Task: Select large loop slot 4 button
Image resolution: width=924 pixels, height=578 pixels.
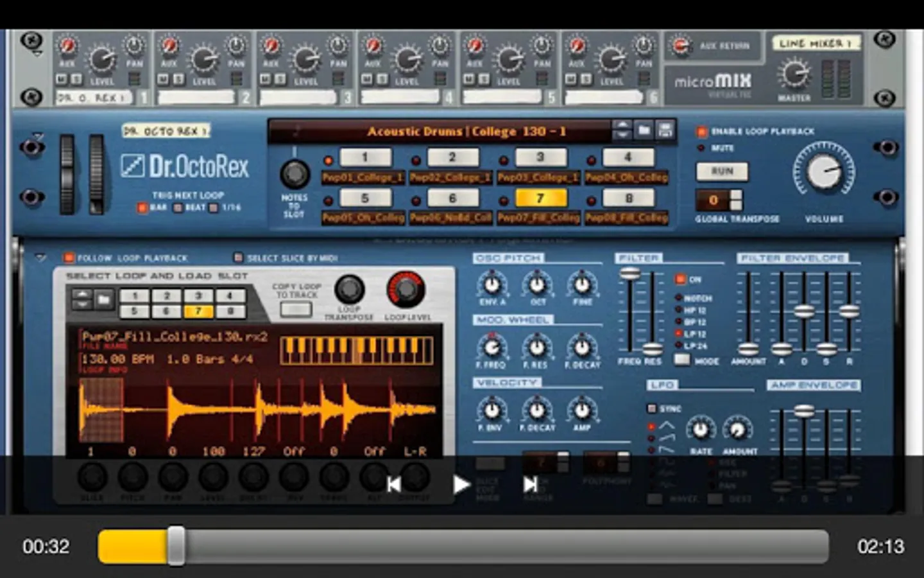Action: coord(628,157)
